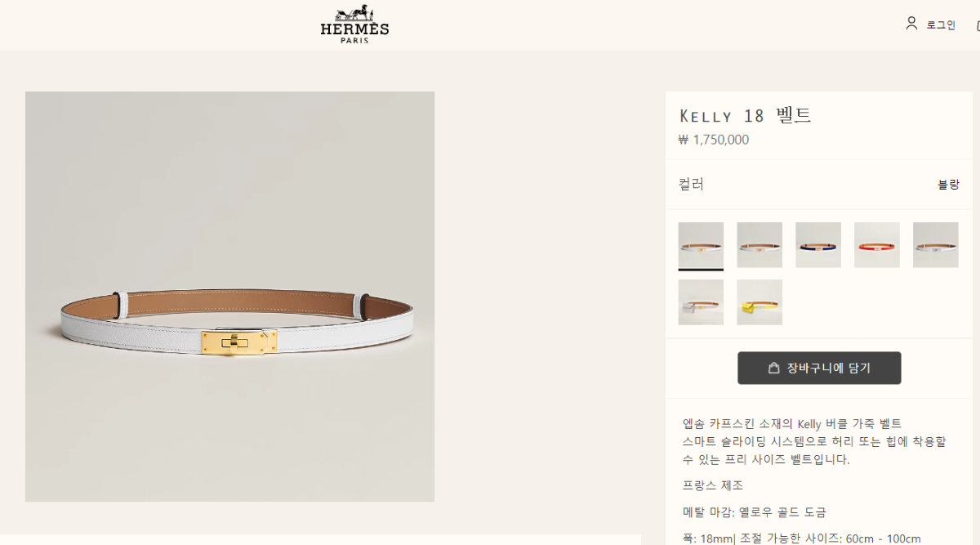Click the user account silhouette icon

[x=911, y=24]
